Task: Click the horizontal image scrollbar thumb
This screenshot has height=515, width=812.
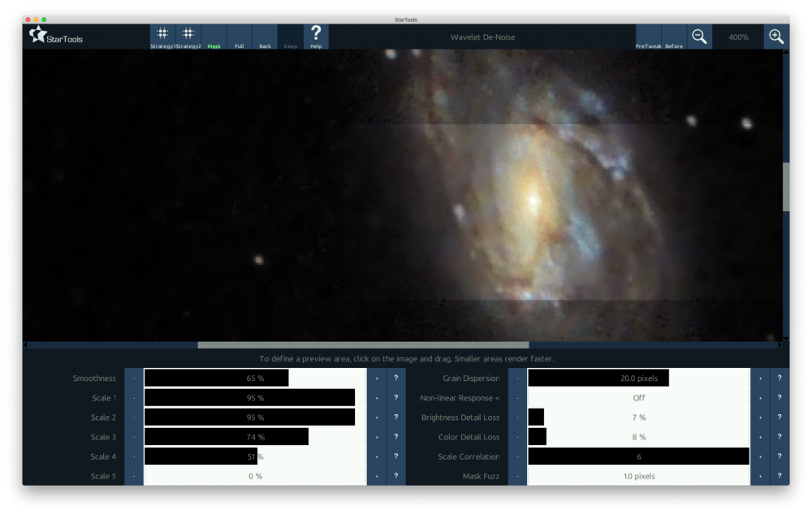Action: [x=364, y=345]
